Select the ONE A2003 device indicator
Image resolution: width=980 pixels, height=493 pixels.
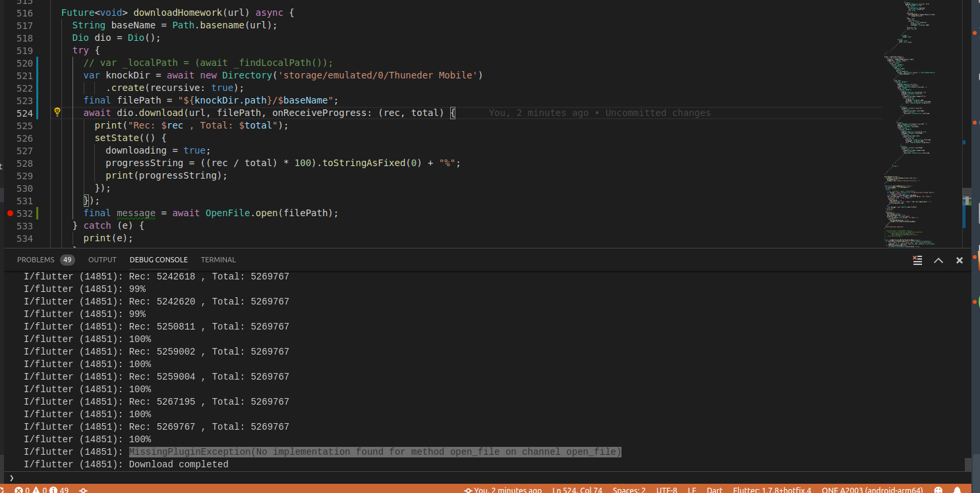tap(872, 490)
